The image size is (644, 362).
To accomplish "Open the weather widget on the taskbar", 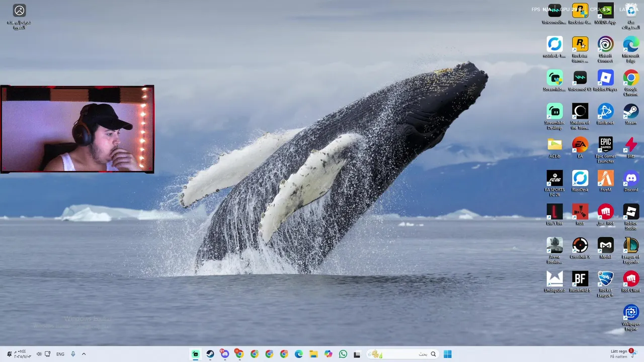I will click(623, 354).
